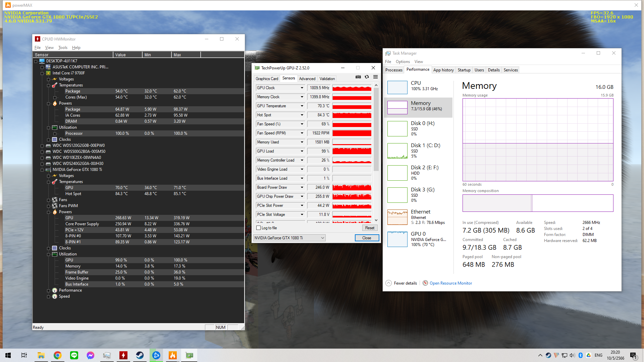Open Google Chrome from the taskbar
The height and width of the screenshot is (362, 644).
pos(58,355)
